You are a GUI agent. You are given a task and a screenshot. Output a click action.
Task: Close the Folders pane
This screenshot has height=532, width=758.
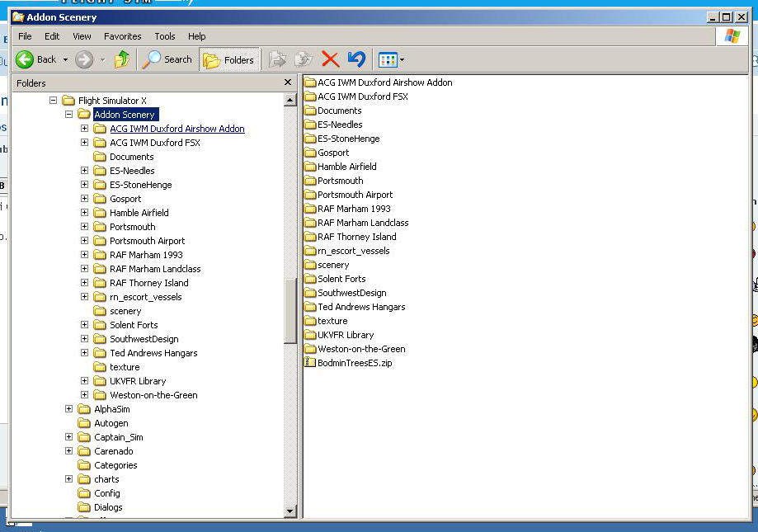click(288, 82)
